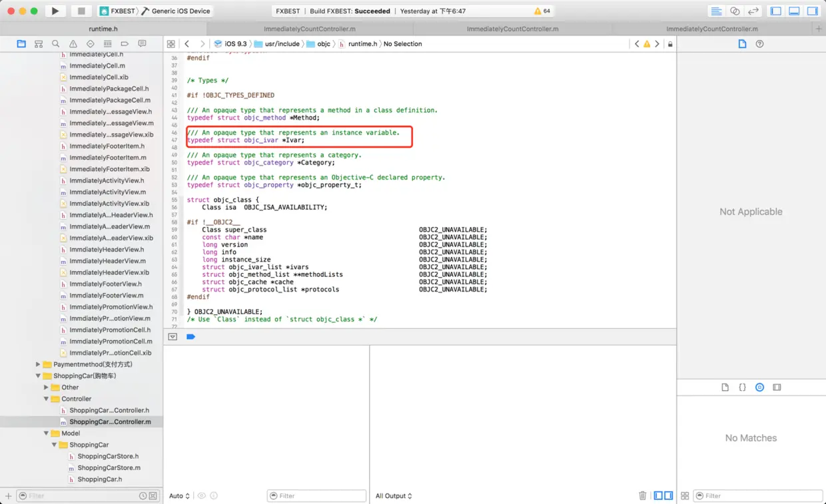Toggle the Utilities panel visibility
This screenshot has width=826, height=504.
tap(813, 11)
